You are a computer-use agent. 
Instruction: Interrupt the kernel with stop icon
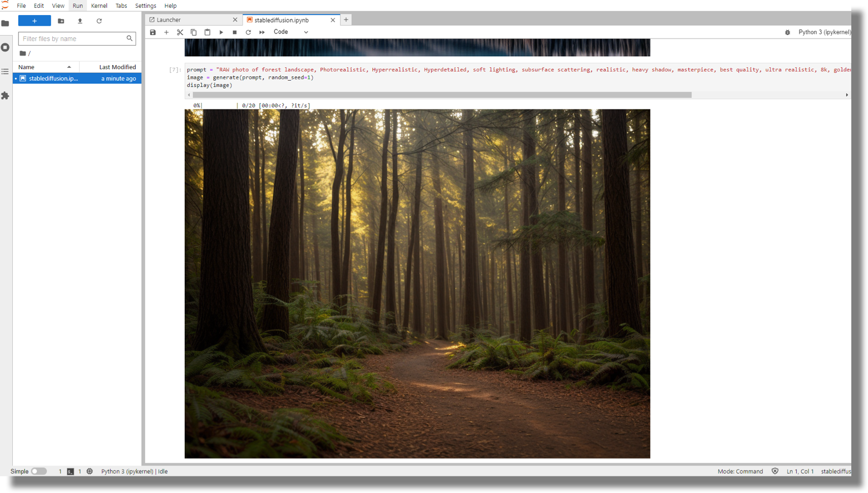click(x=235, y=32)
